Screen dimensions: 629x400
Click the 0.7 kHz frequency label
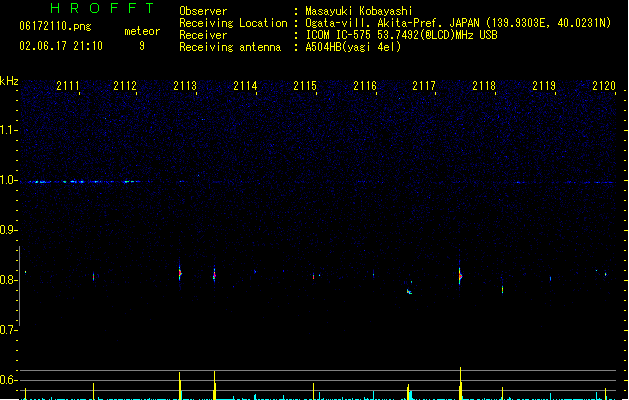pyautogui.click(x=8, y=330)
